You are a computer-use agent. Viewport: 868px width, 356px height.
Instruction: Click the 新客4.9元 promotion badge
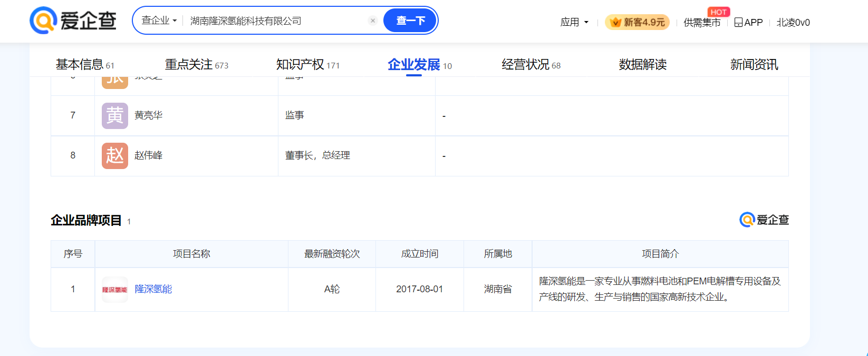click(x=638, y=22)
